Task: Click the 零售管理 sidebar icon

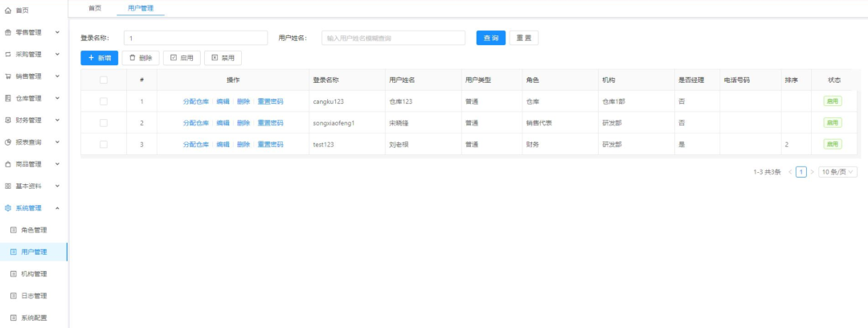Action: (x=8, y=32)
